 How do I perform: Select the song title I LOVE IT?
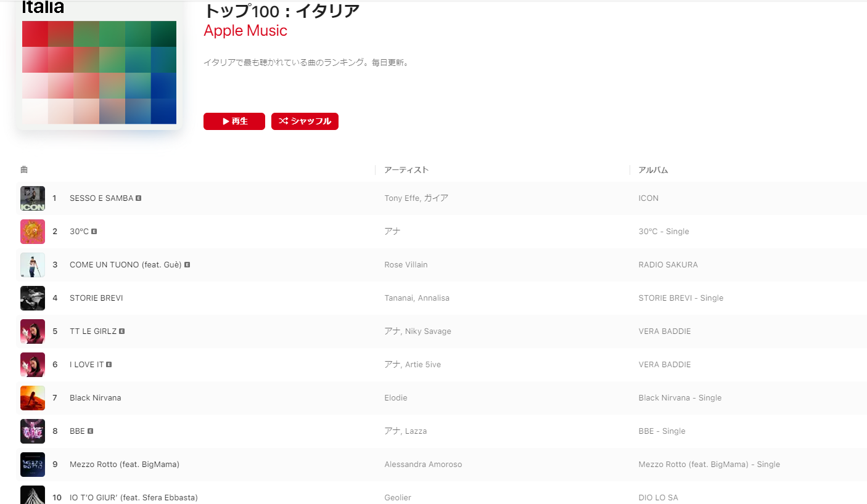tap(86, 365)
